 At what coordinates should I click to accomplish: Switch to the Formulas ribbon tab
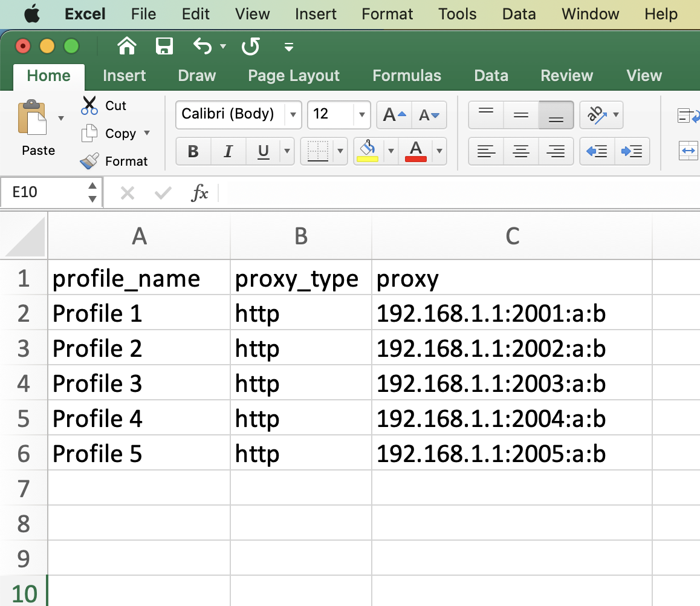point(407,76)
